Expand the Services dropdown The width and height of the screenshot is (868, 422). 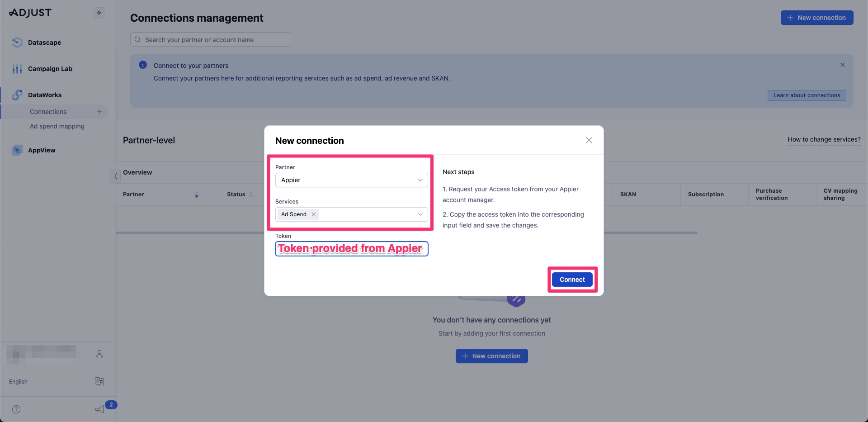tap(420, 214)
